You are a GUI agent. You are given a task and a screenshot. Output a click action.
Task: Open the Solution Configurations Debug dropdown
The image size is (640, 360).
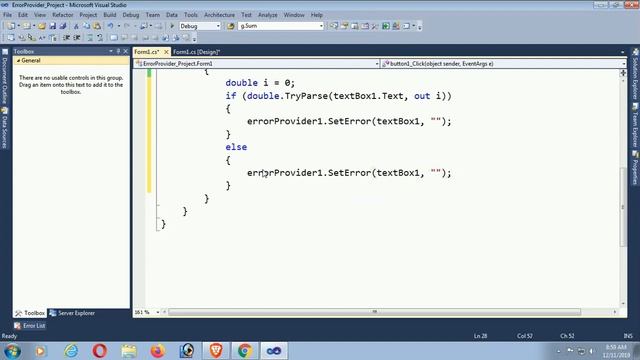click(218, 26)
